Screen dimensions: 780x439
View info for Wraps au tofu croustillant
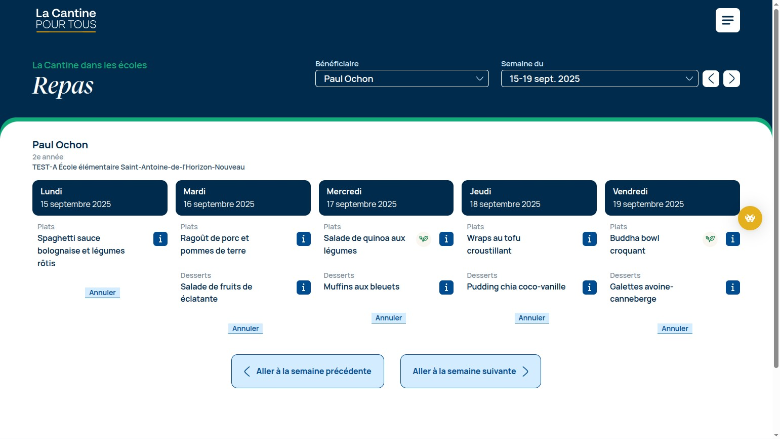[589, 239]
